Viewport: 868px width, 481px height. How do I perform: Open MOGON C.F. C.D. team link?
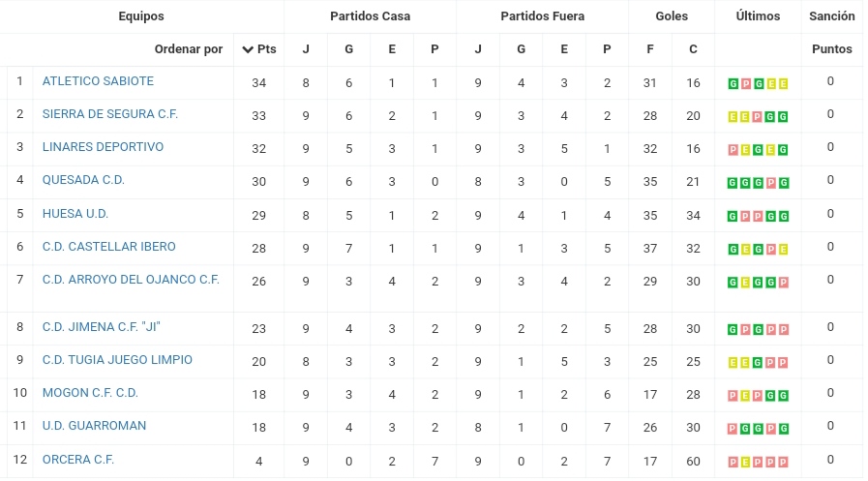coord(90,392)
